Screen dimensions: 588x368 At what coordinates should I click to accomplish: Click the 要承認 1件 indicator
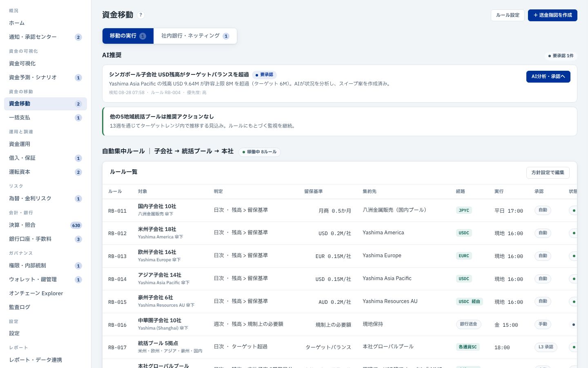pos(561,56)
